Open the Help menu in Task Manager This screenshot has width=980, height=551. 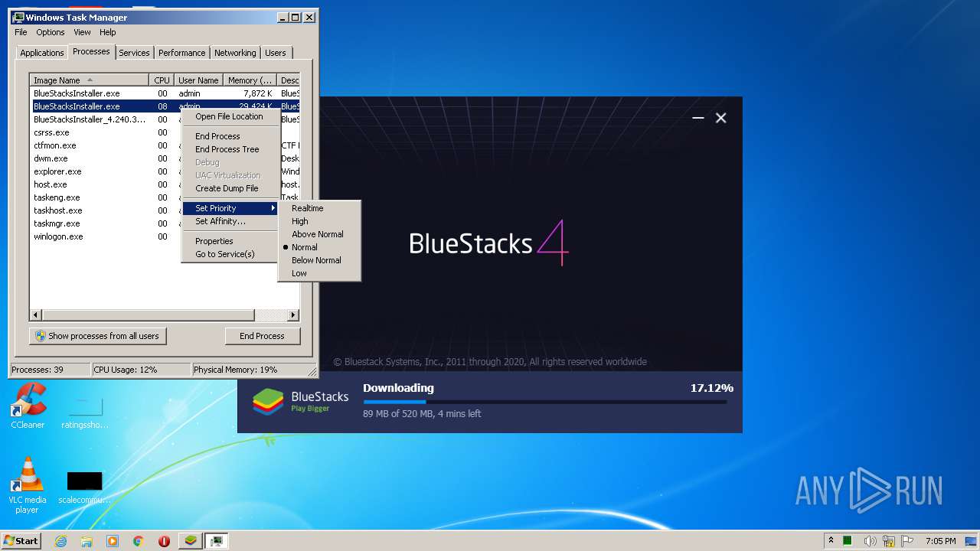pyautogui.click(x=108, y=32)
